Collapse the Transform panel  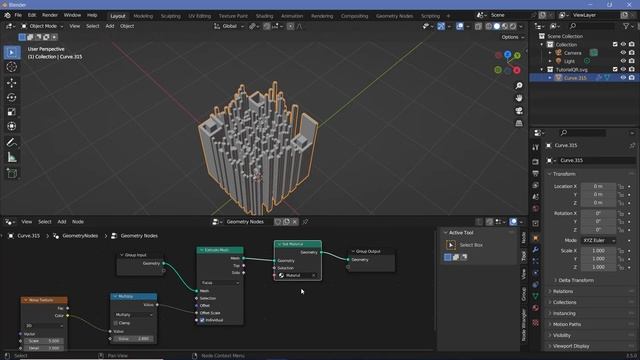point(564,174)
